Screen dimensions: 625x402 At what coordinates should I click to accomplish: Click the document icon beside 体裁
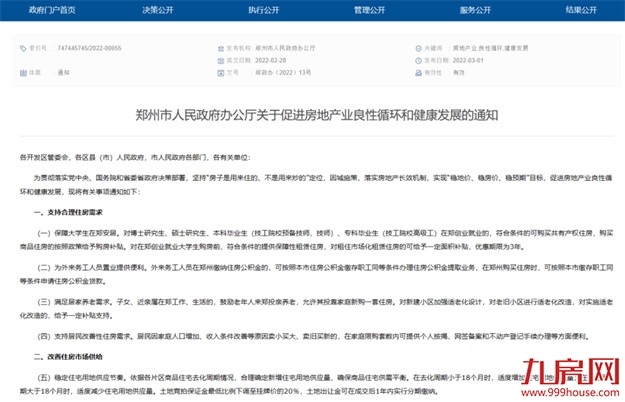[x=23, y=73]
